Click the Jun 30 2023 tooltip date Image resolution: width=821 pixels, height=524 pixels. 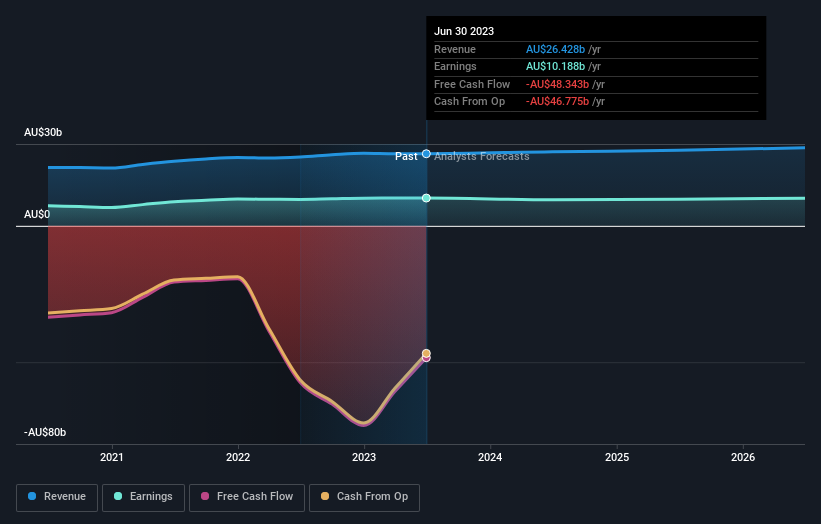point(464,31)
